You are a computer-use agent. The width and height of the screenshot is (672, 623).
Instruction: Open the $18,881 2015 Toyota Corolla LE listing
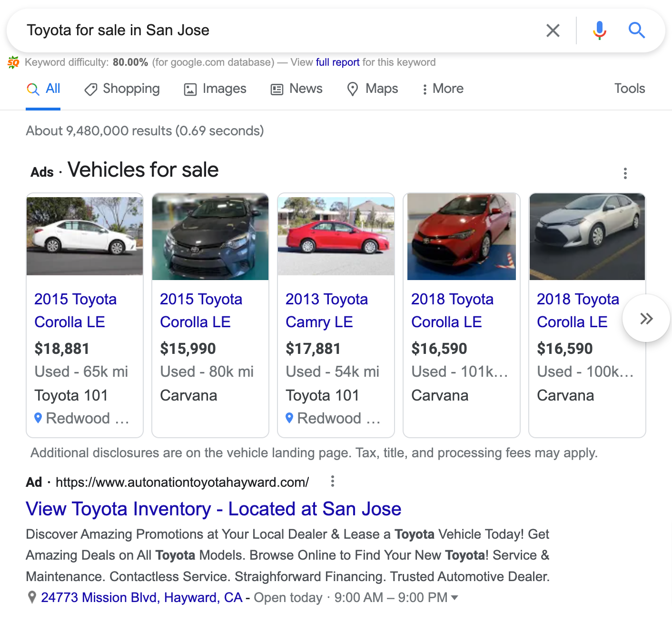tap(76, 311)
